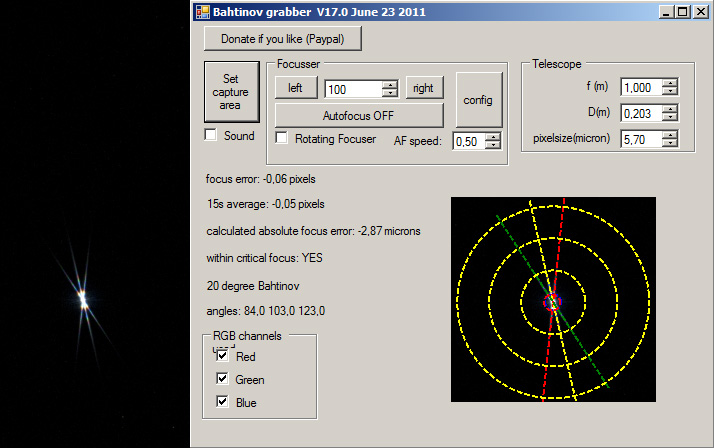Minimize the Bahtinov grabber window

click(666, 12)
